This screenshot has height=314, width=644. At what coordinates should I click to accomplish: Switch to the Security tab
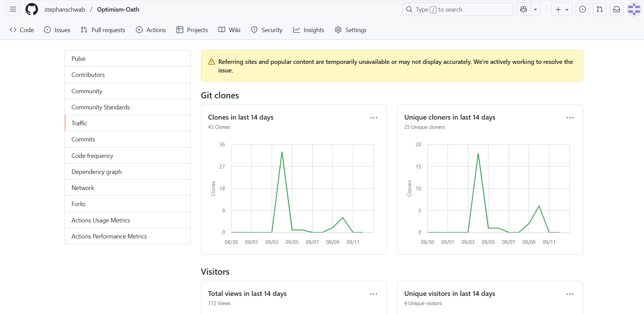click(x=267, y=30)
